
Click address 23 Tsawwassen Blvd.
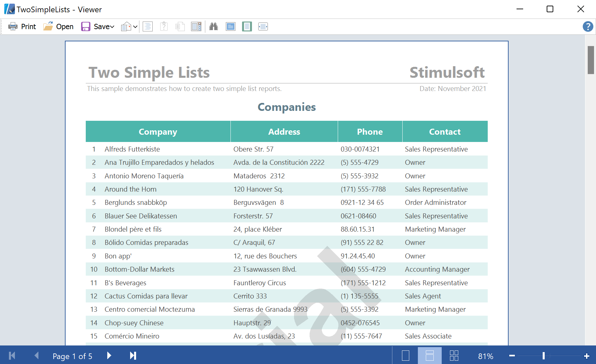coord(265,269)
